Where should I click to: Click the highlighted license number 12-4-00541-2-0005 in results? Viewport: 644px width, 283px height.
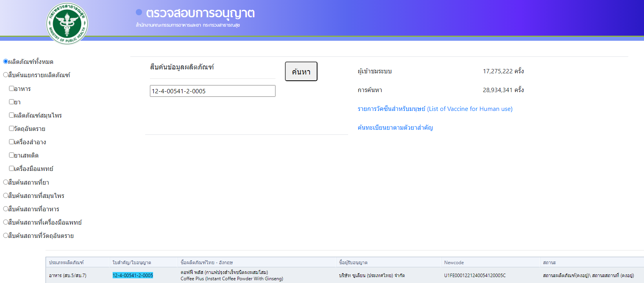pos(133,276)
